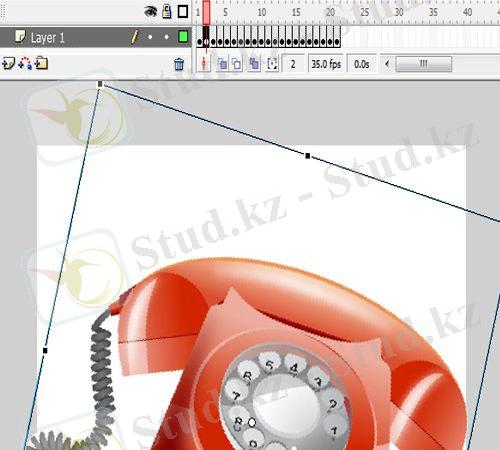
Task: Toggle the Layer 1 visibility dot
Action: pyautogui.click(x=150, y=37)
